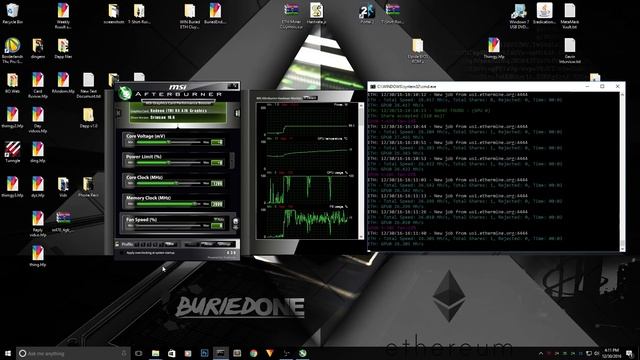Open File Explorer from the taskbar
This screenshot has width=640, height=360.
(155, 353)
